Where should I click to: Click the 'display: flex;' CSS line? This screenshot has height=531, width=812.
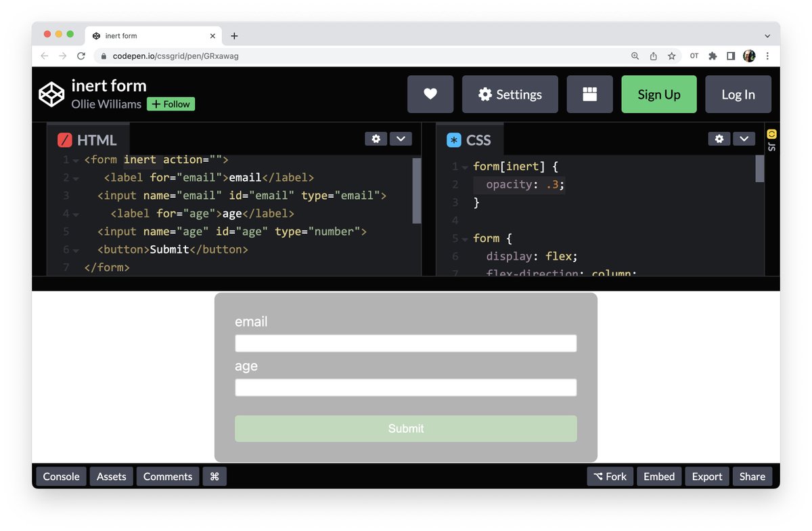point(532,256)
